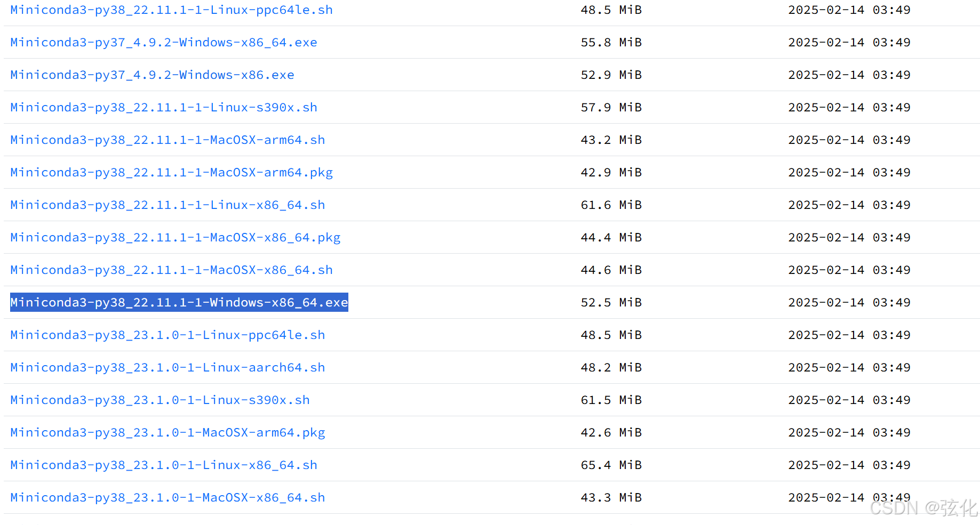Click Miniconda3-py38_23.1.0-1-Linux-s390x.sh link
Image resolution: width=980 pixels, height=525 pixels.
tap(160, 400)
